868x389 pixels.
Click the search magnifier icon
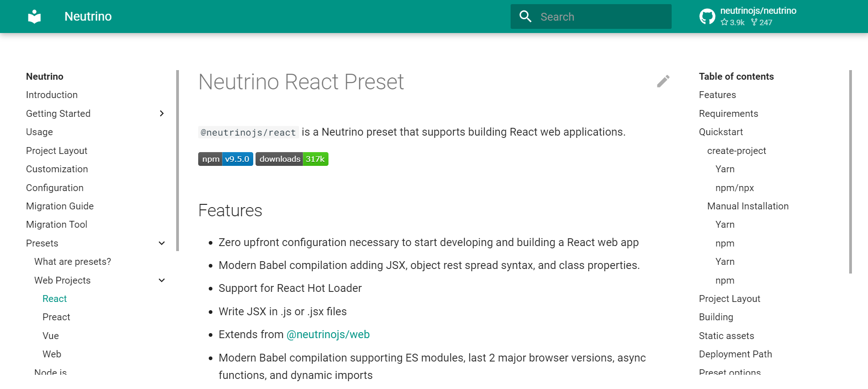(525, 16)
